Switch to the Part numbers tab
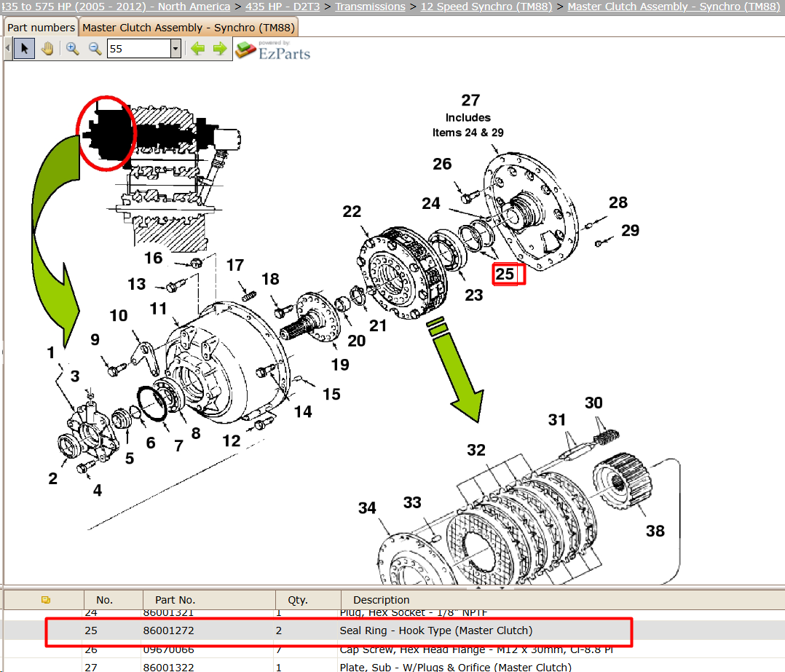 (x=41, y=28)
